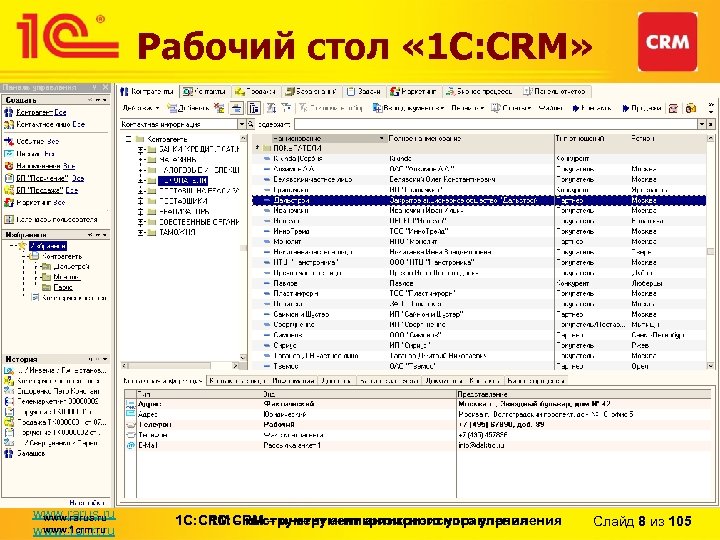
Task: Select the ПОСТАВЩИКИ folder in tree
Action: tap(183, 201)
